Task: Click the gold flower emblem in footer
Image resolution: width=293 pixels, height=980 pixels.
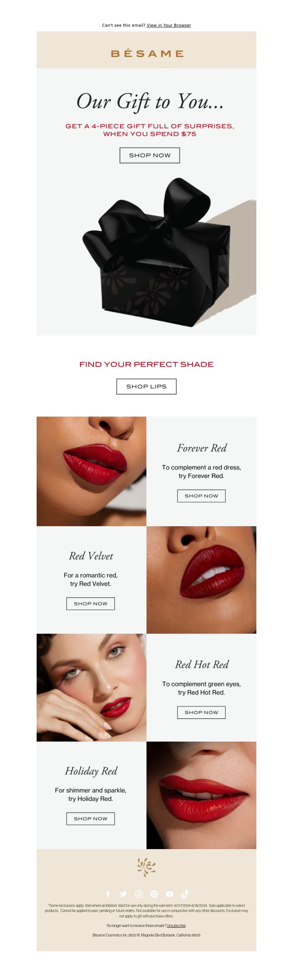Action: click(x=147, y=867)
